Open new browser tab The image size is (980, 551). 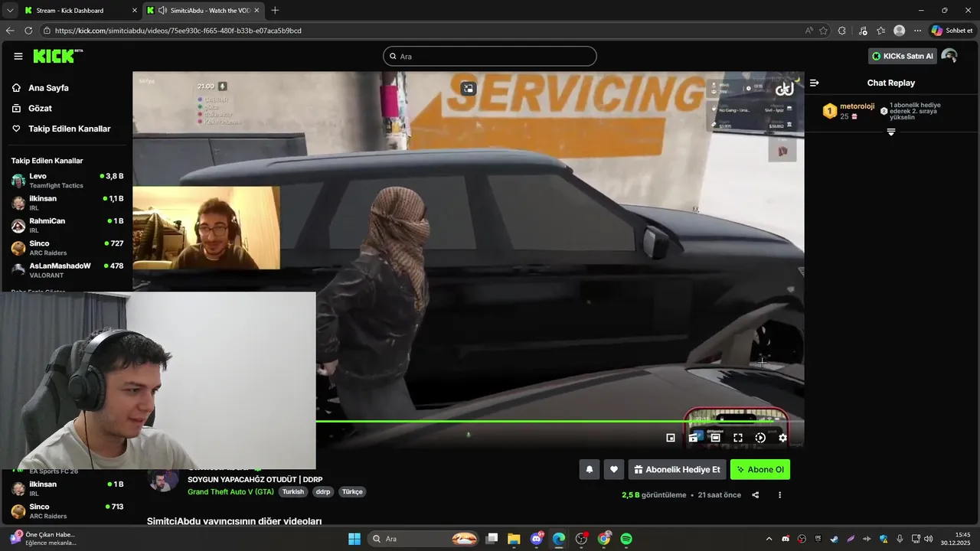275,10
